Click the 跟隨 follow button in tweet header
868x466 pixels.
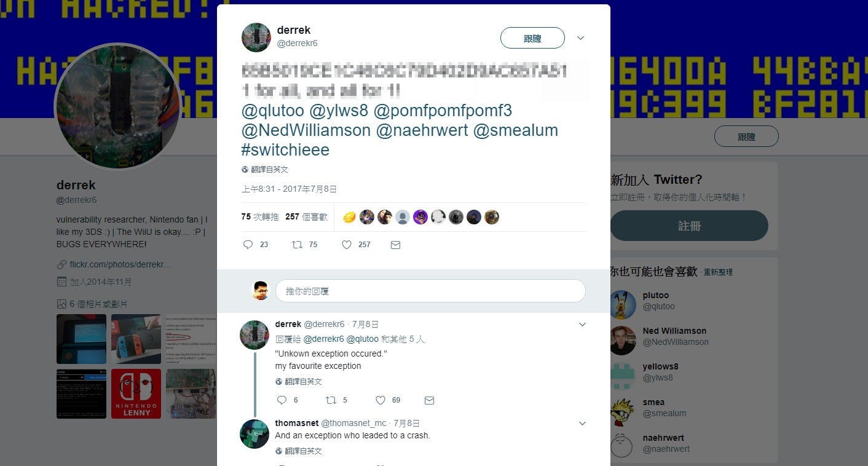(x=532, y=38)
